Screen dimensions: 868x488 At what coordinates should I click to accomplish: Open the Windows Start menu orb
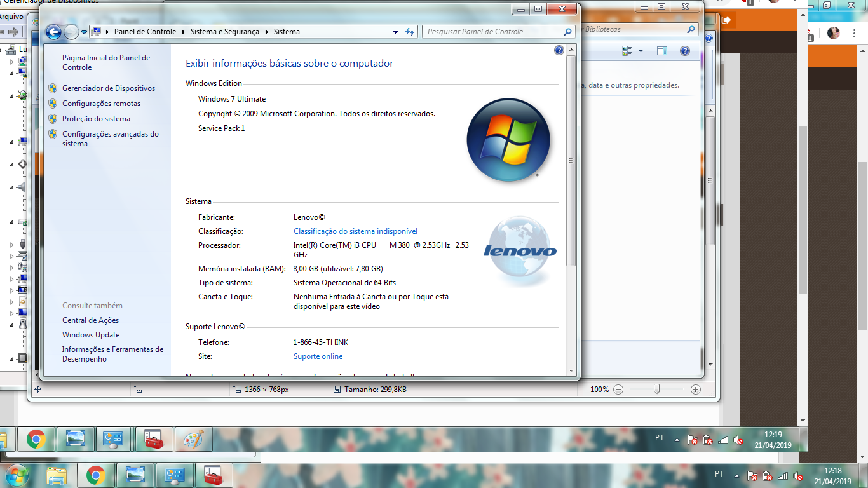pyautogui.click(x=16, y=475)
